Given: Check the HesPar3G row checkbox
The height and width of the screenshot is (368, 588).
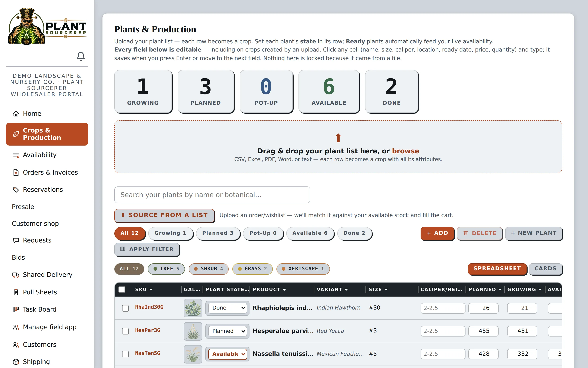Looking at the screenshot, I should [x=125, y=331].
